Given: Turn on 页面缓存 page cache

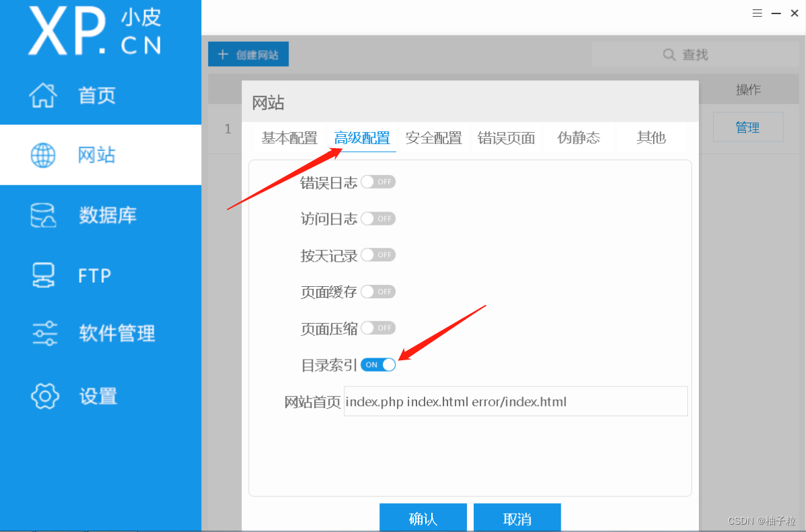Looking at the screenshot, I should tap(378, 292).
